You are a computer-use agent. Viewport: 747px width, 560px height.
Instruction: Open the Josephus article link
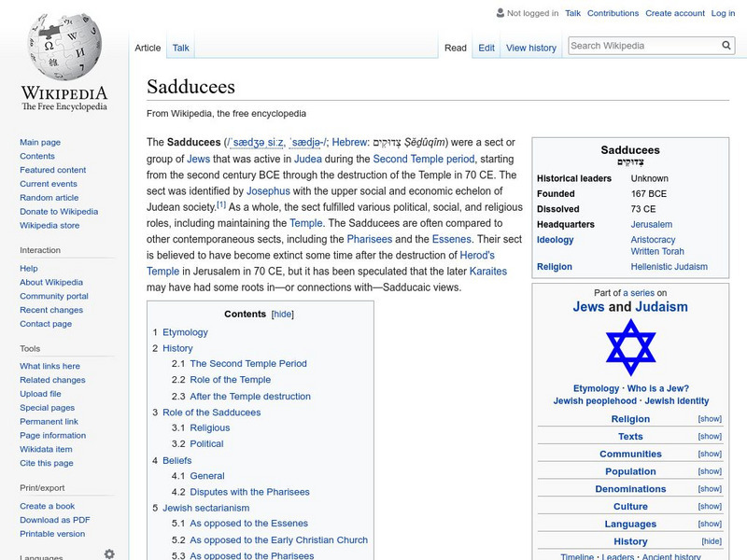click(268, 191)
